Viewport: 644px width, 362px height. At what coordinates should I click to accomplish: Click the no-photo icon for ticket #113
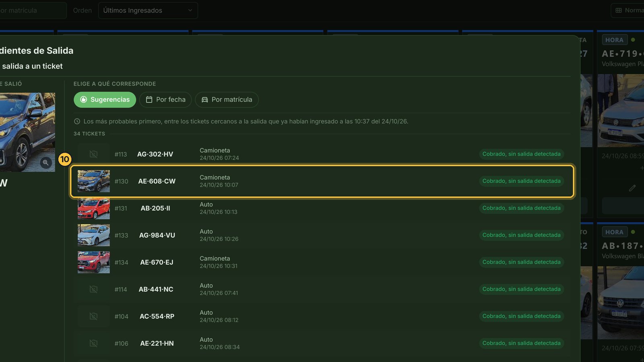93,154
